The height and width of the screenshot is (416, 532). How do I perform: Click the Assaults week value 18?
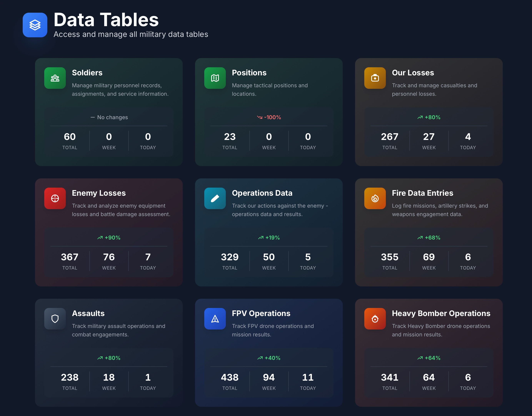[109, 377]
